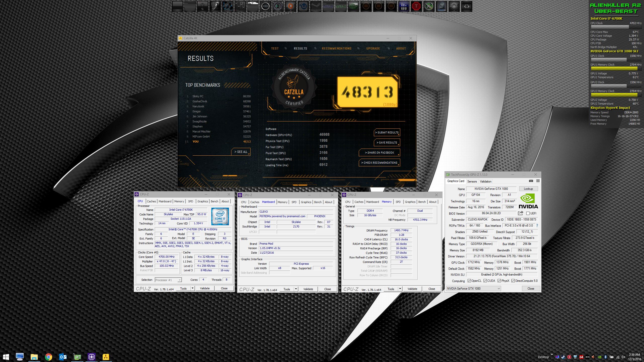
Task: Open RECOMMENDATIONS tab in Catzilla
Action: click(337, 49)
